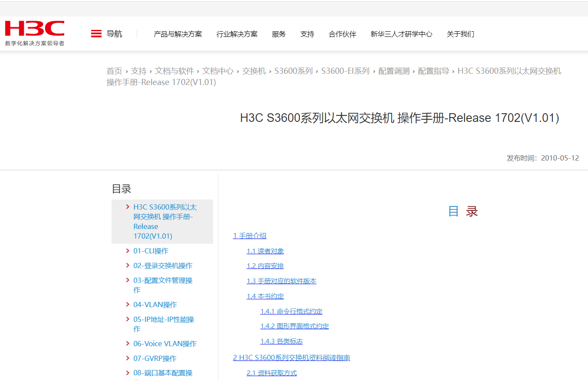The height and width of the screenshot is (380, 588).
Task: Expand the arrow beside 08-端口基本配置操作
Action: [x=127, y=373]
